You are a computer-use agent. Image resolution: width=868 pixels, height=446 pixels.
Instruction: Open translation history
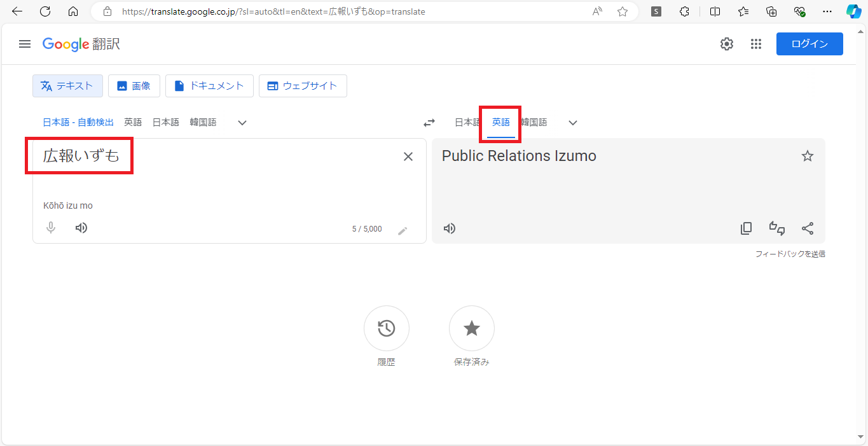tap(387, 328)
